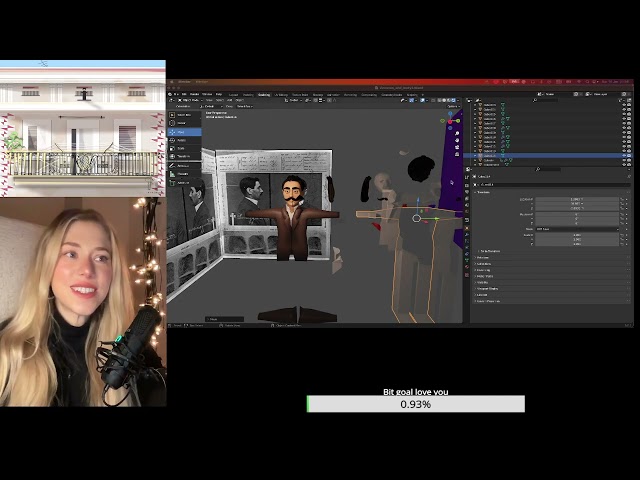Open the File menu
The width and height of the screenshot is (640, 480).
point(176,94)
